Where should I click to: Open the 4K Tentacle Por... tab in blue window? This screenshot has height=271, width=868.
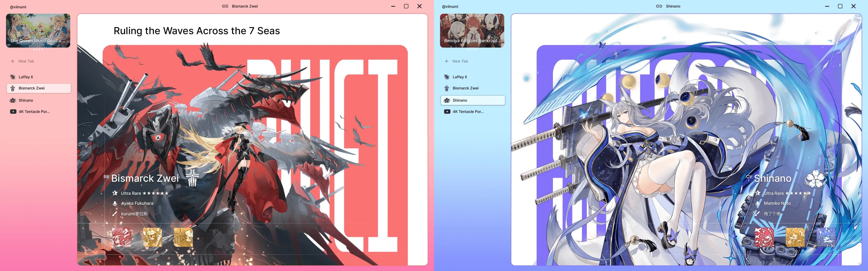pyautogui.click(x=473, y=112)
